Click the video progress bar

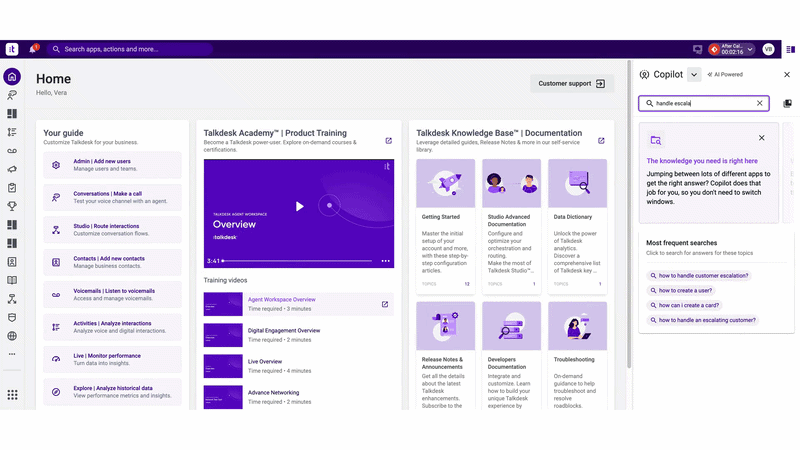[x=297, y=261]
